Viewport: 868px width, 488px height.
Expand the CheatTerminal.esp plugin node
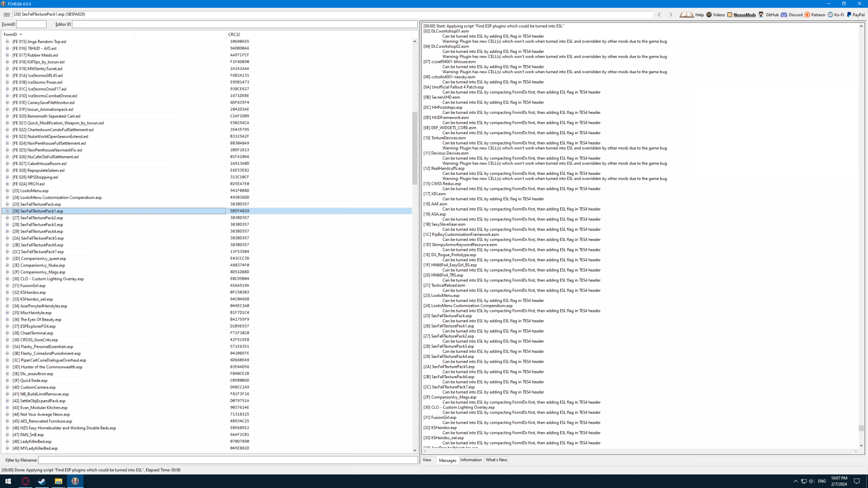(7, 333)
